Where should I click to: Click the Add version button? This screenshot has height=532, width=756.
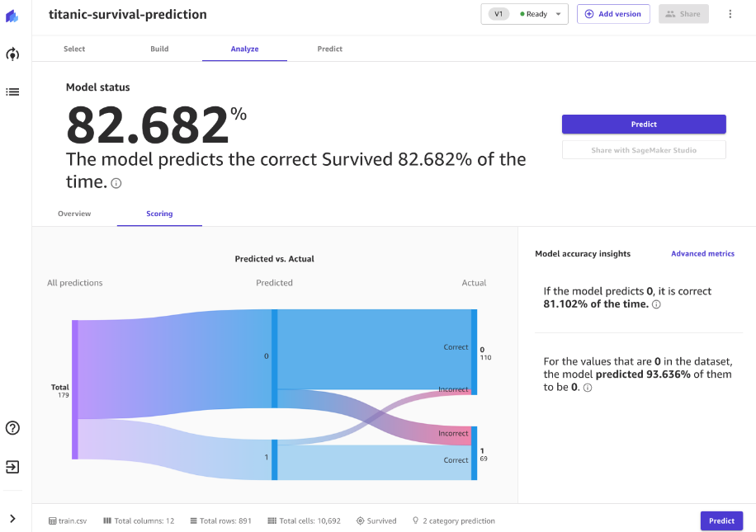[x=613, y=14]
